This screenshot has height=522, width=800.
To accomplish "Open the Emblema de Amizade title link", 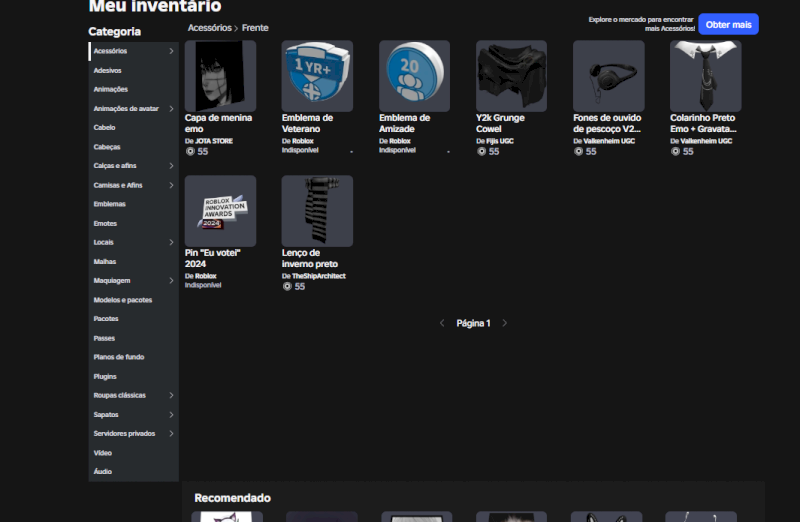I will point(404,123).
